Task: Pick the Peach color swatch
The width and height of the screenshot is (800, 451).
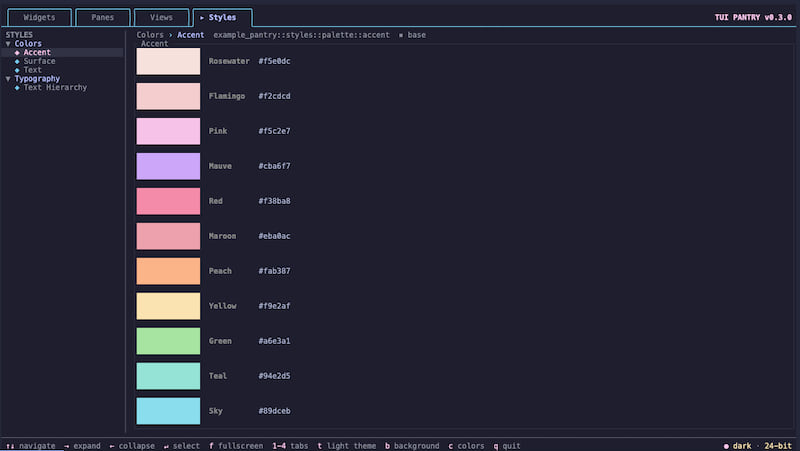Action: (x=168, y=271)
